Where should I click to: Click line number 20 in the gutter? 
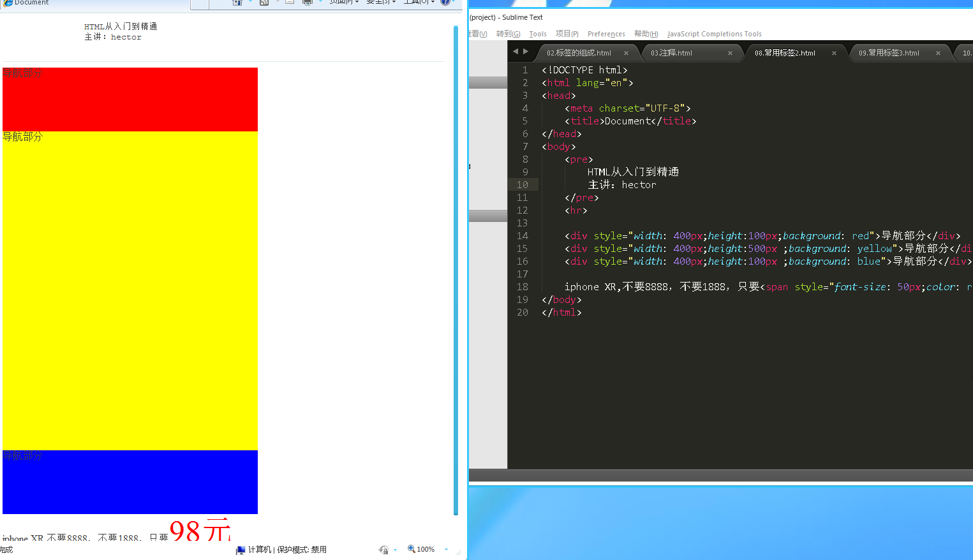[523, 313]
